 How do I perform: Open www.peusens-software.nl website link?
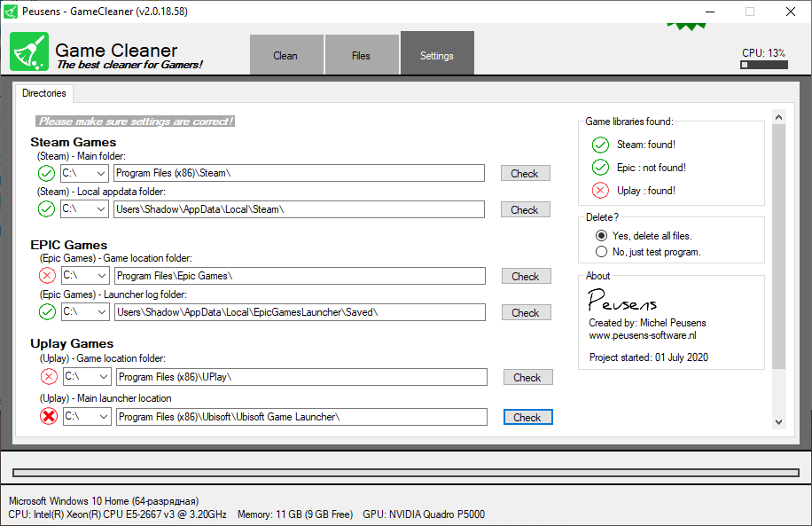642,335
